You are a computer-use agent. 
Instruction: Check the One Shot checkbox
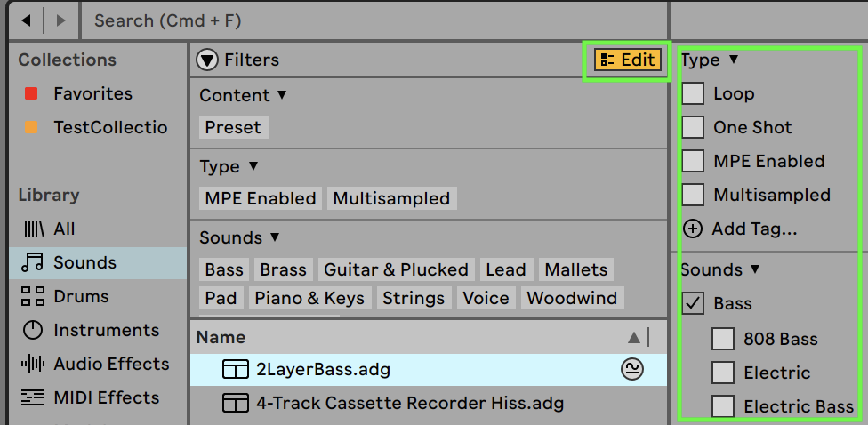click(694, 127)
